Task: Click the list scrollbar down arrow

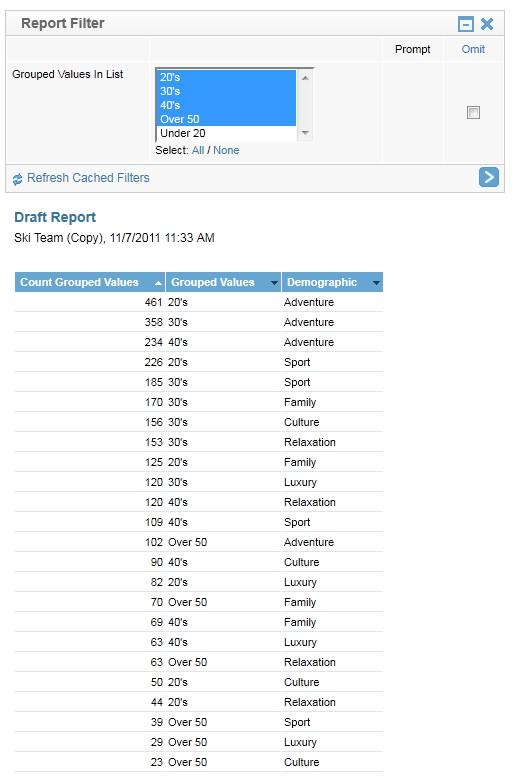Action: point(305,132)
